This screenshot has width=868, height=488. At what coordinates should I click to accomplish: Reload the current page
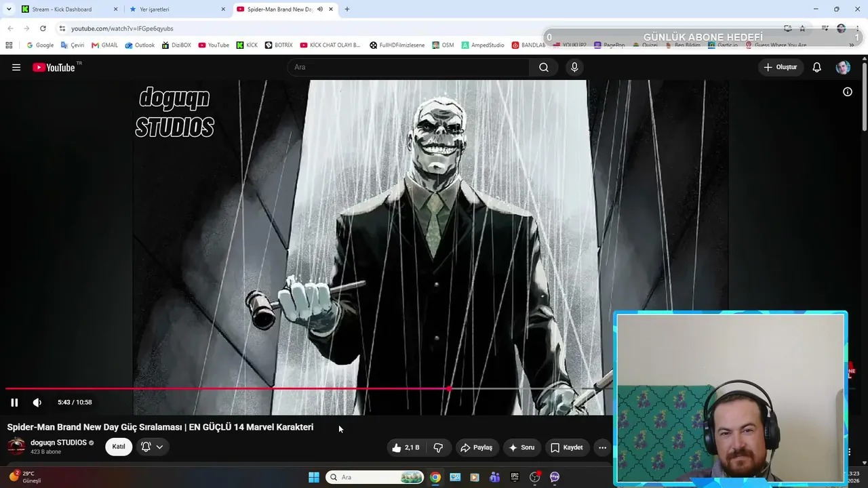tap(43, 28)
